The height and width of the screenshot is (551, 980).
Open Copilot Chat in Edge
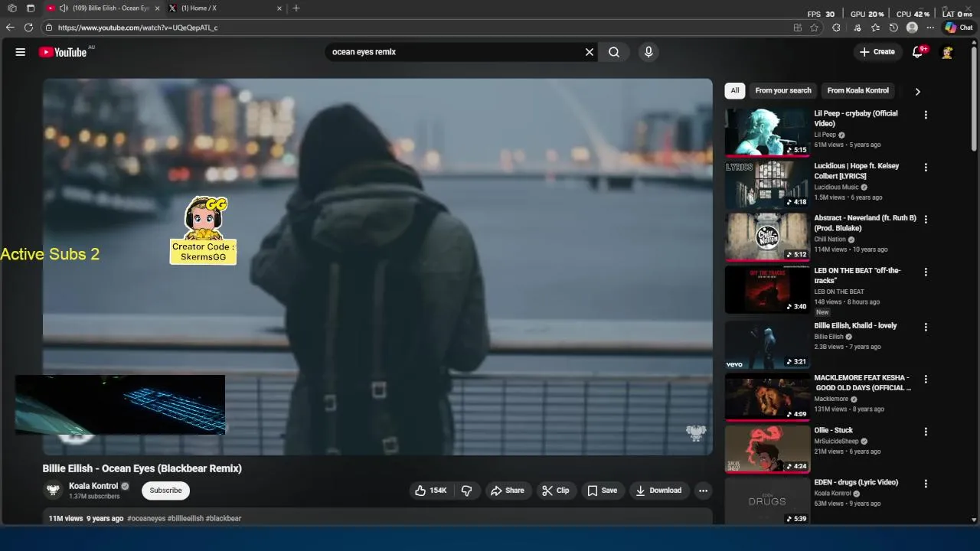point(959,28)
